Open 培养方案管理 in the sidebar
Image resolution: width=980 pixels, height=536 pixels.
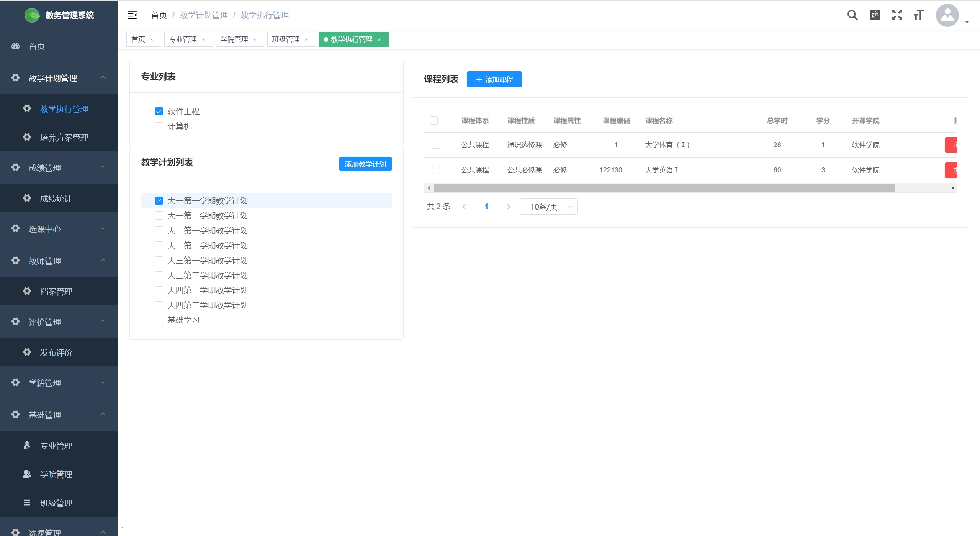[x=64, y=138]
